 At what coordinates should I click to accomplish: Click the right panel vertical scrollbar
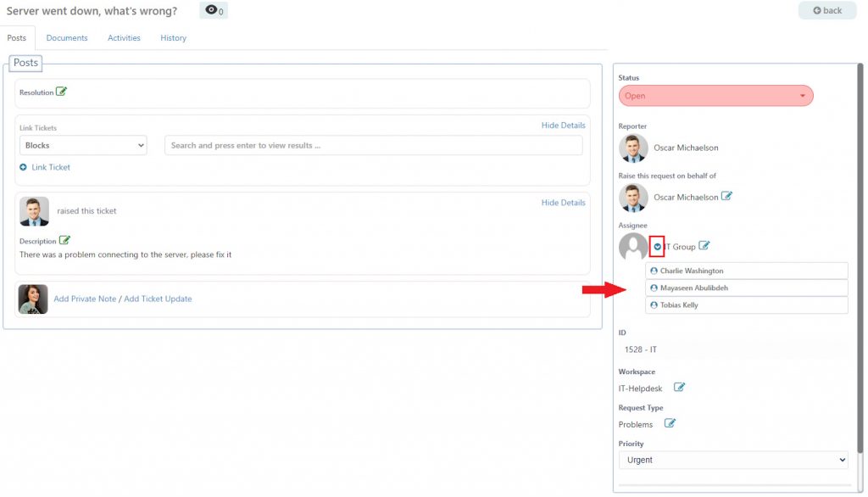click(x=860, y=258)
